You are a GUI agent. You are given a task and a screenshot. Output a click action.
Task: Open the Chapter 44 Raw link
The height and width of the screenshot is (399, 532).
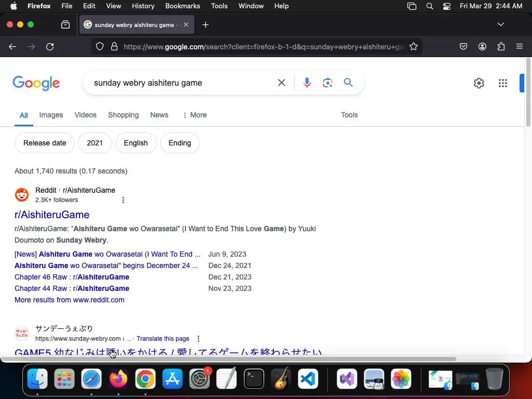[72, 288]
